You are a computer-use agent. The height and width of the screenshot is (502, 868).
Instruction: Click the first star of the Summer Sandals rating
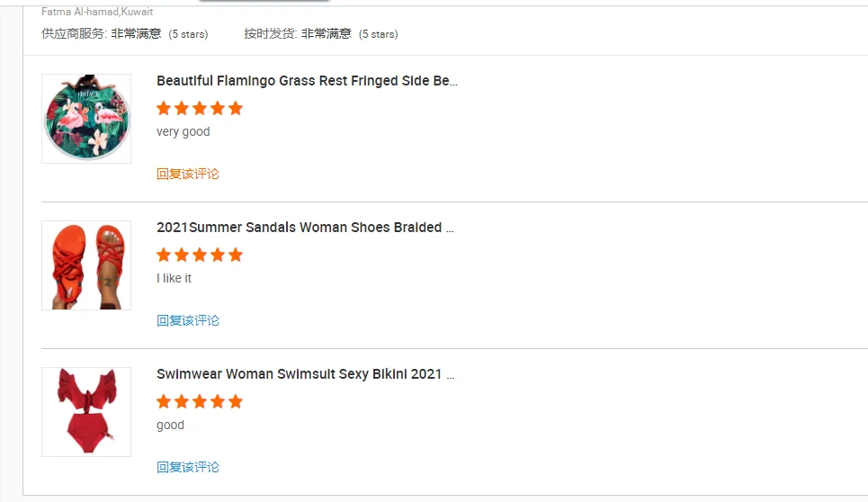click(x=164, y=255)
